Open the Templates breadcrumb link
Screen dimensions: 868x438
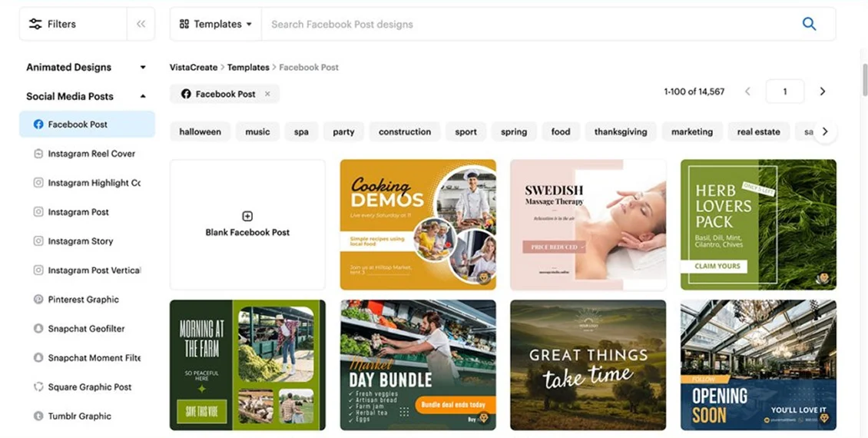click(x=248, y=67)
